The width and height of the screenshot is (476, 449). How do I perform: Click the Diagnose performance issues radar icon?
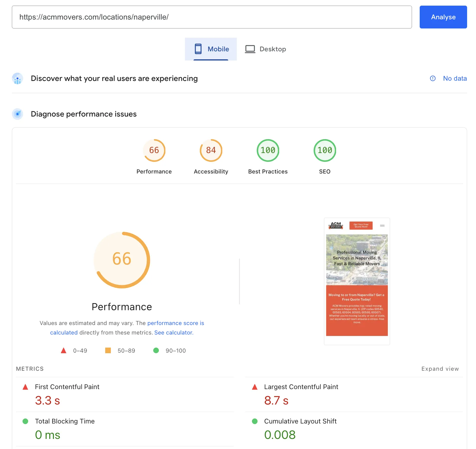click(x=17, y=114)
